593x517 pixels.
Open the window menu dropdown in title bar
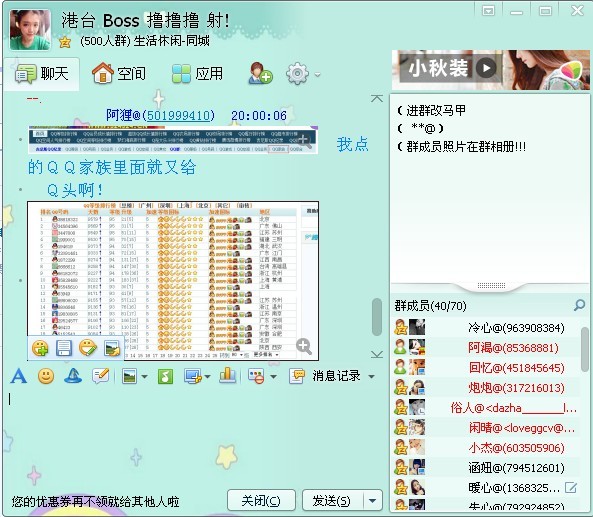[488, 11]
